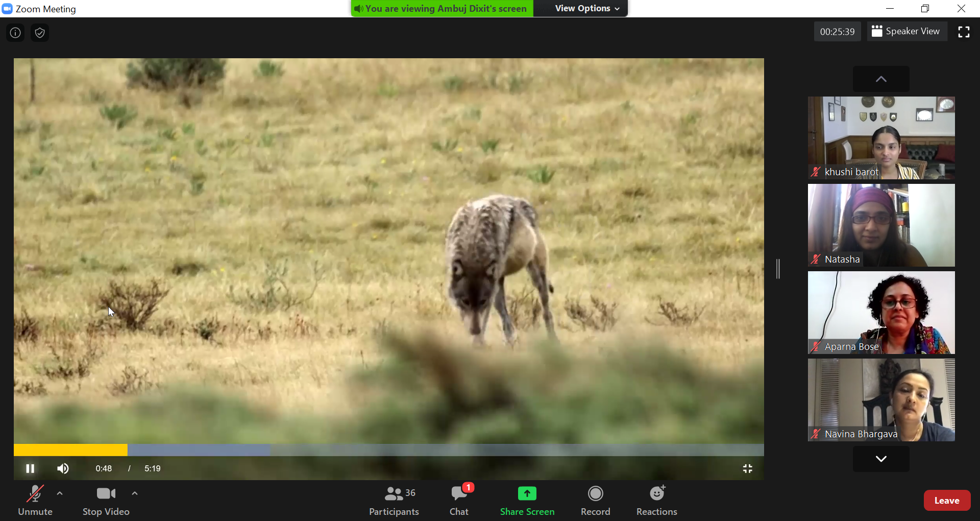
Task: Open the meeting information icon
Action: pyautogui.click(x=15, y=33)
